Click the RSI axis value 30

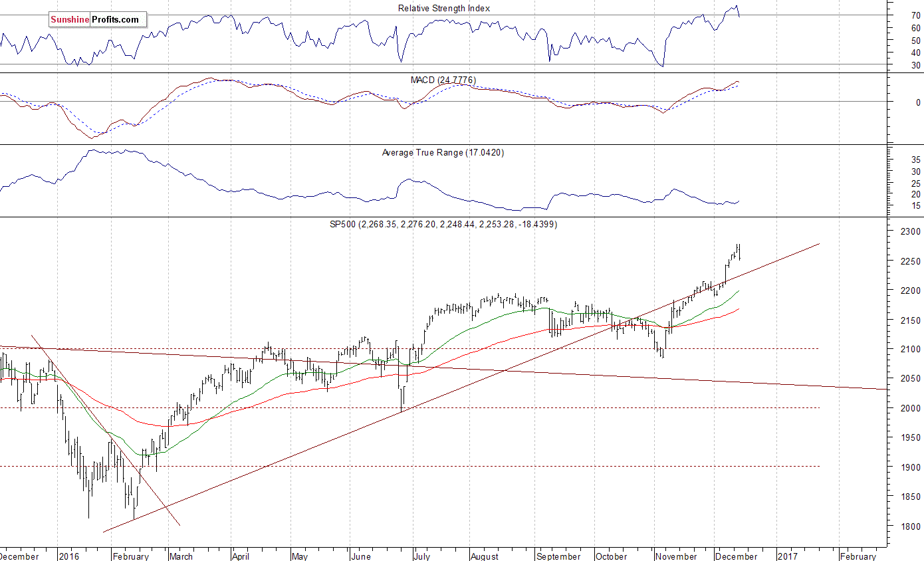pyautogui.click(x=915, y=65)
